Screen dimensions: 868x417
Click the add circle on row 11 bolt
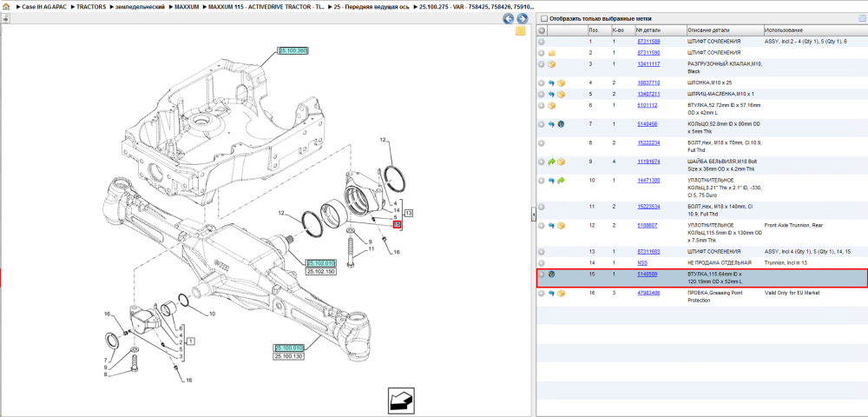tap(542, 207)
